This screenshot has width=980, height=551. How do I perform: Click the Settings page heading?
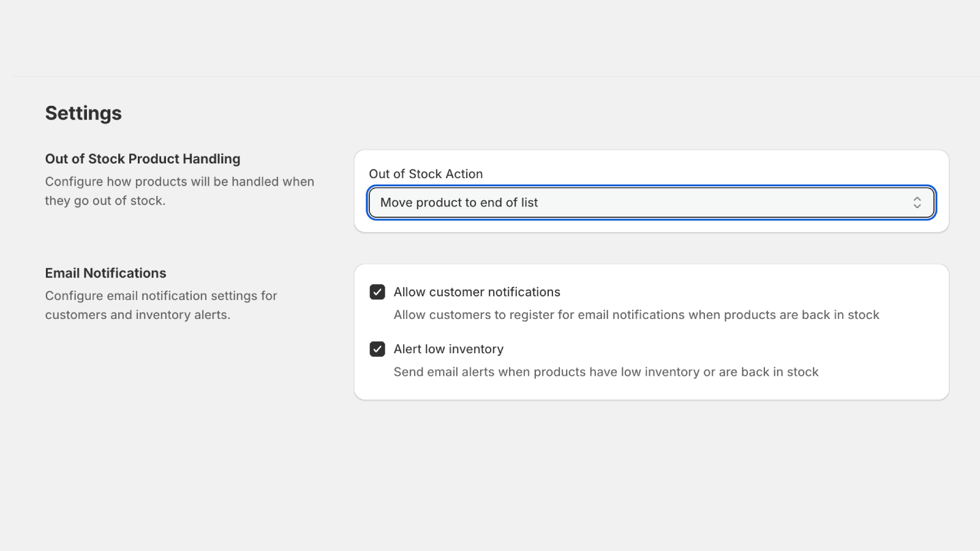[x=83, y=113]
